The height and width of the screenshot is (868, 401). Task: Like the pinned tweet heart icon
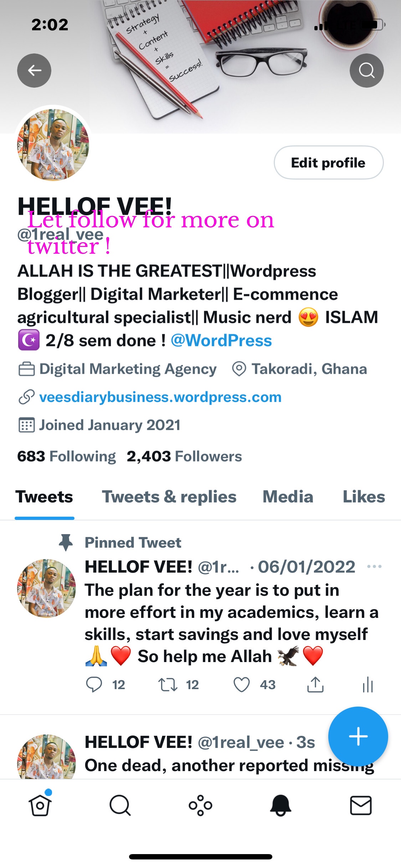(x=241, y=684)
